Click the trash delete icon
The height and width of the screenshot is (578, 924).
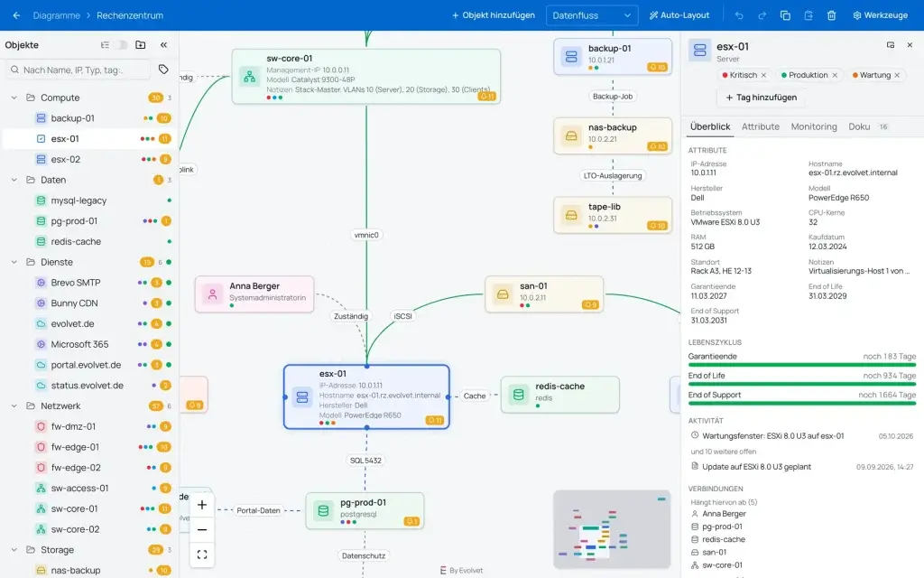[831, 15]
